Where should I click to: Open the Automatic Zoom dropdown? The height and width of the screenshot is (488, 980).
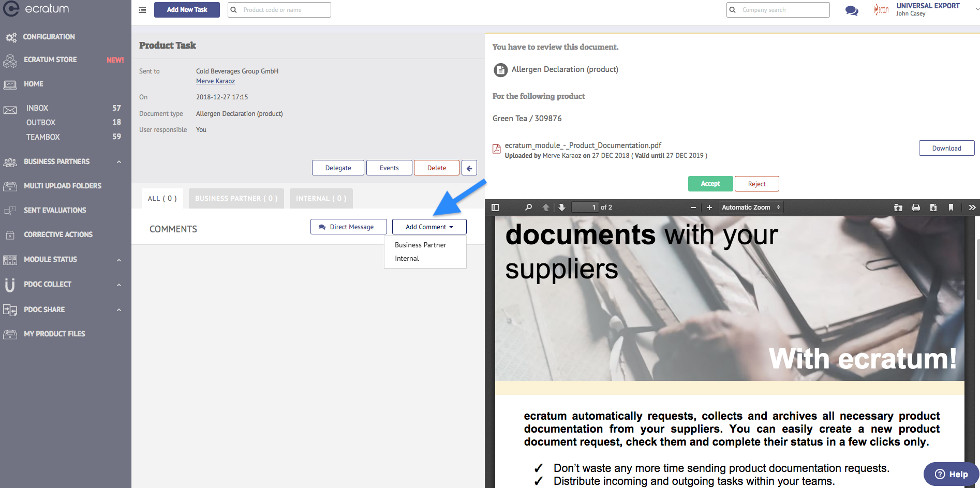pyautogui.click(x=751, y=208)
